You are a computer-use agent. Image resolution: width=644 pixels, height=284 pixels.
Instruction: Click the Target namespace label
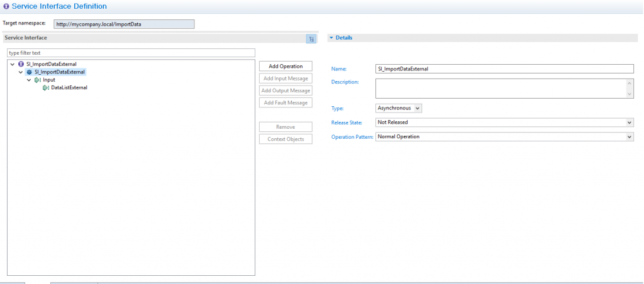click(x=25, y=23)
